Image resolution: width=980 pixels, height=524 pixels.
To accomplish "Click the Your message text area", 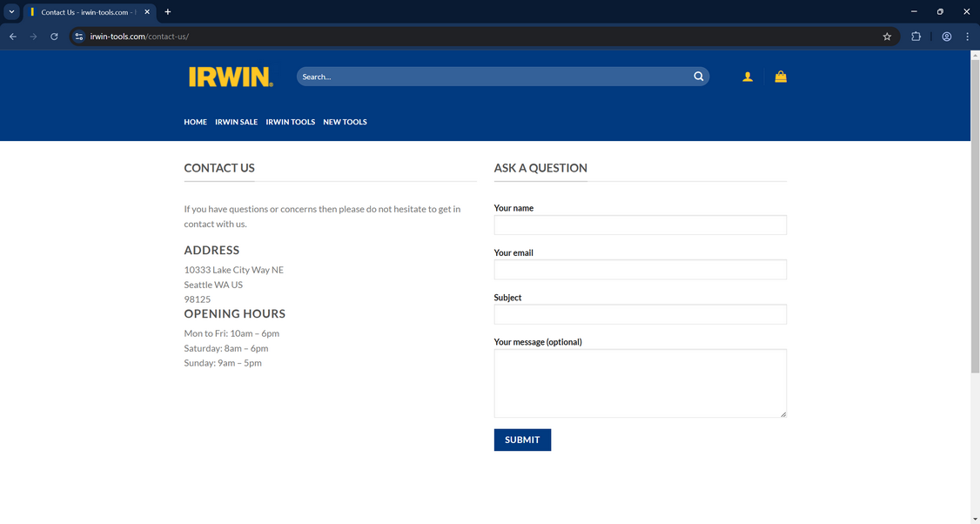I will [x=640, y=383].
